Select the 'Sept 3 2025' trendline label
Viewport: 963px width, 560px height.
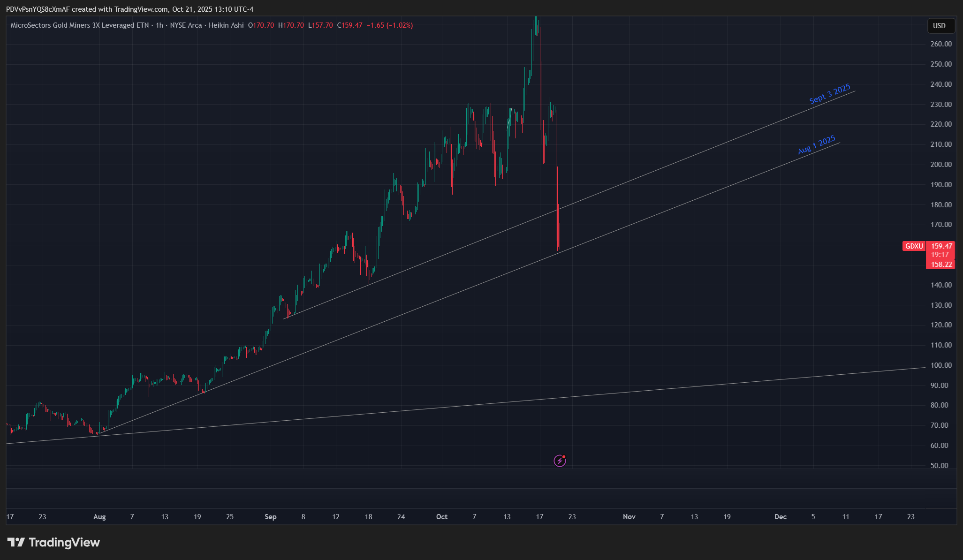pyautogui.click(x=829, y=94)
